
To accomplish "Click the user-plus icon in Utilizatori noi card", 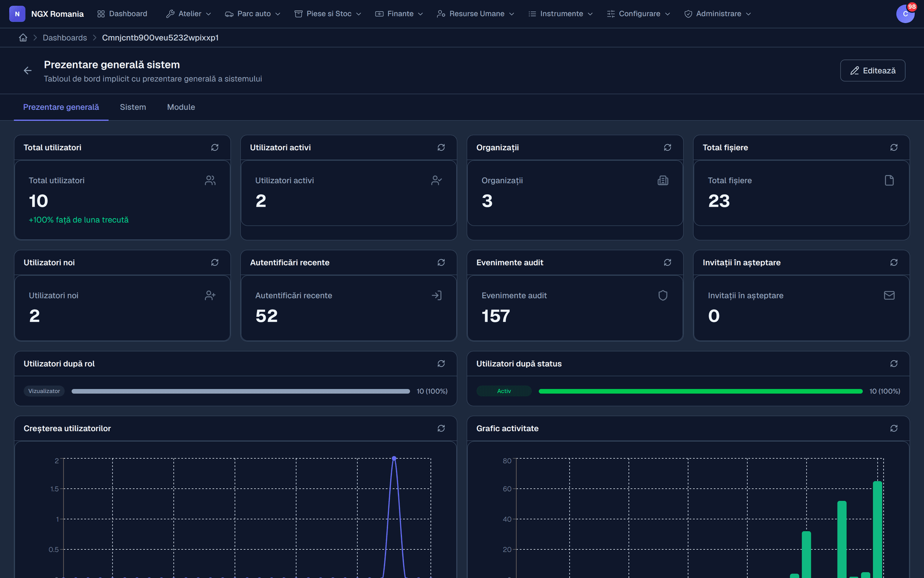I will (x=210, y=295).
